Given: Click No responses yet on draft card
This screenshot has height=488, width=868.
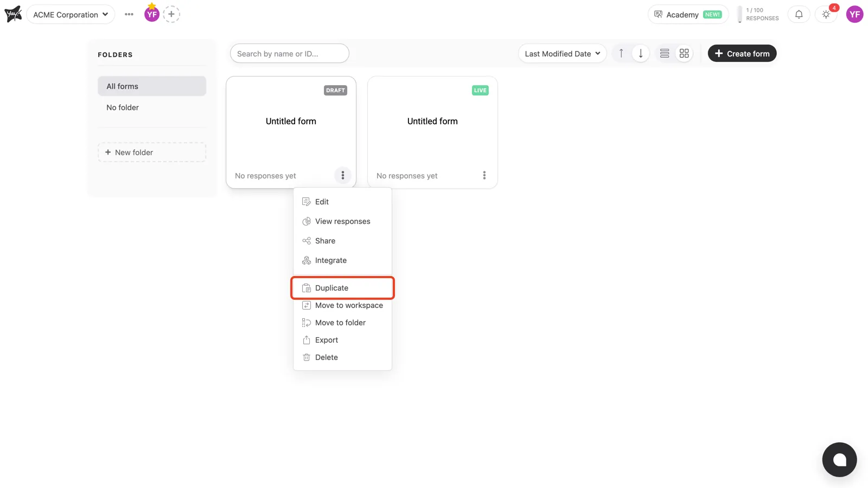Looking at the screenshot, I should [265, 176].
